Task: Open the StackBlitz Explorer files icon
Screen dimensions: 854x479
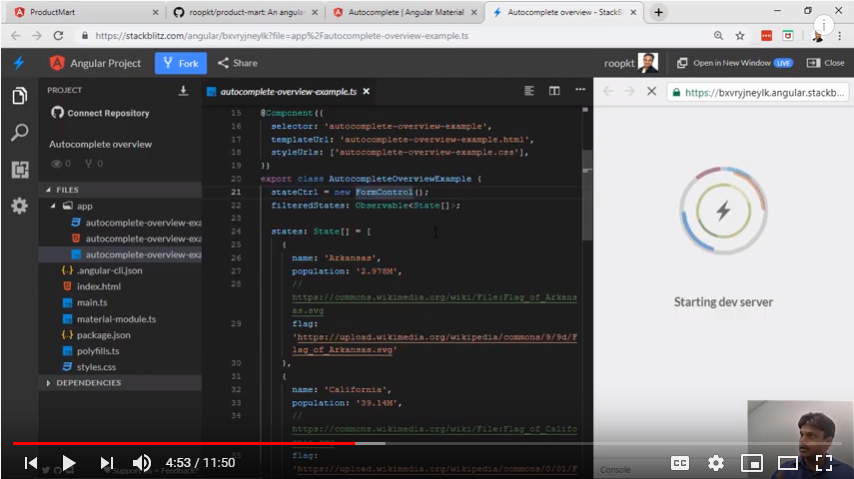Action: pos(19,96)
